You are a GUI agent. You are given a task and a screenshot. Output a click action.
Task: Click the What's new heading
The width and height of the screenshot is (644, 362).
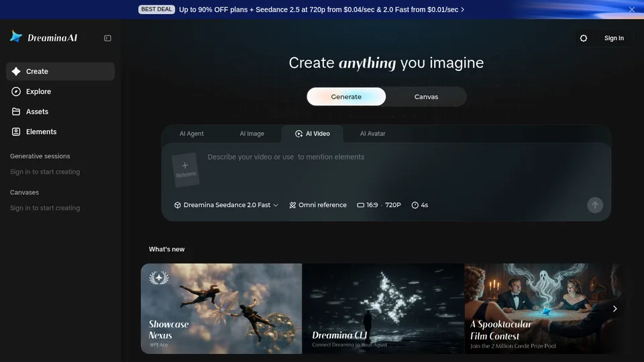point(167,249)
